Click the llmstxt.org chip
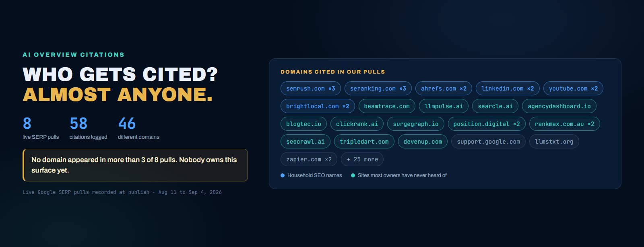 pos(554,142)
